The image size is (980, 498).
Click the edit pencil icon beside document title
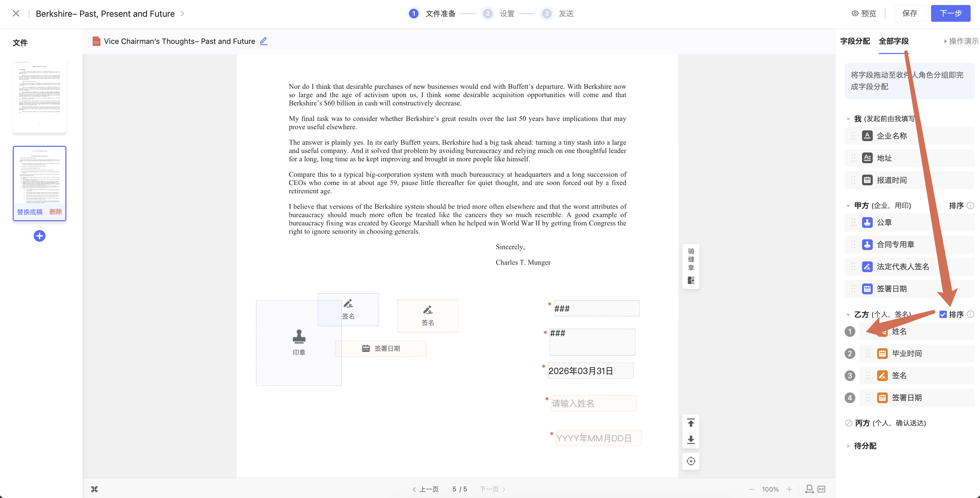tap(263, 41)
